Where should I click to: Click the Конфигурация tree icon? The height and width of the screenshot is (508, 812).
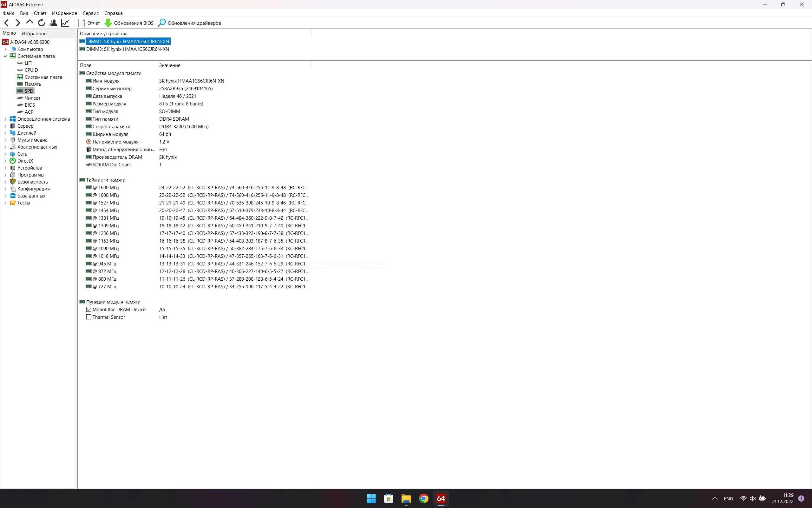(13, 189)
